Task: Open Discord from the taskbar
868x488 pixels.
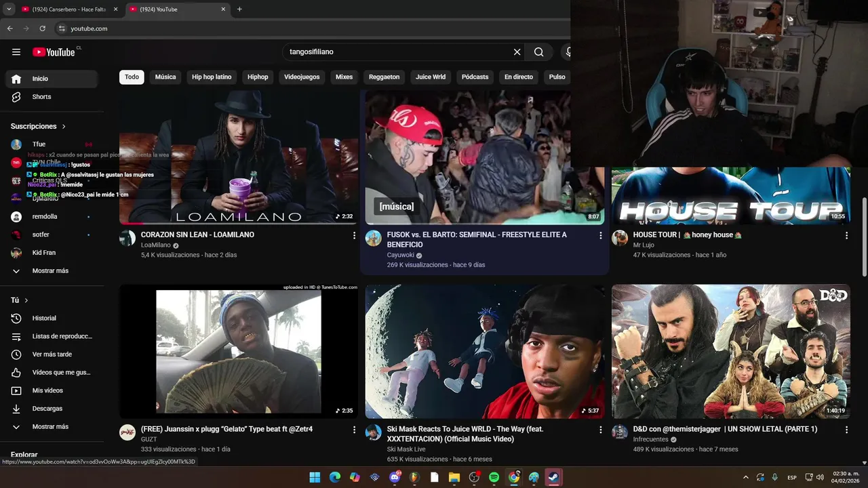Action: pos(395,477)
